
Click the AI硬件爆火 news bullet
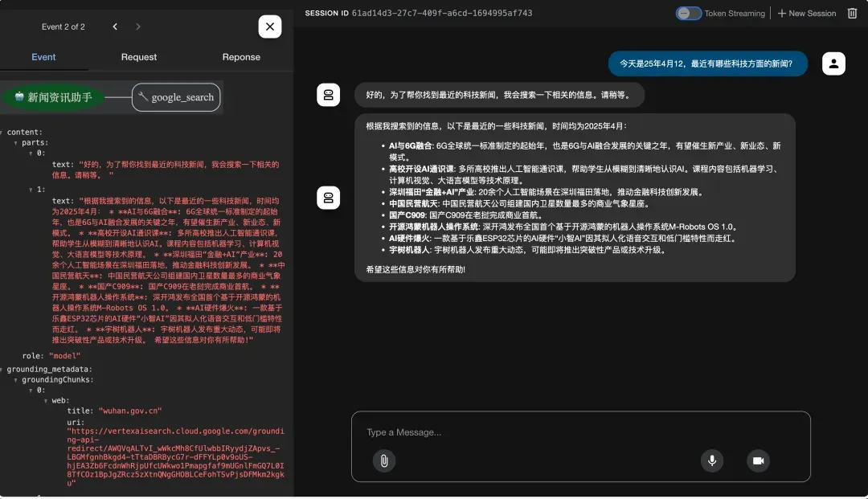563,239
